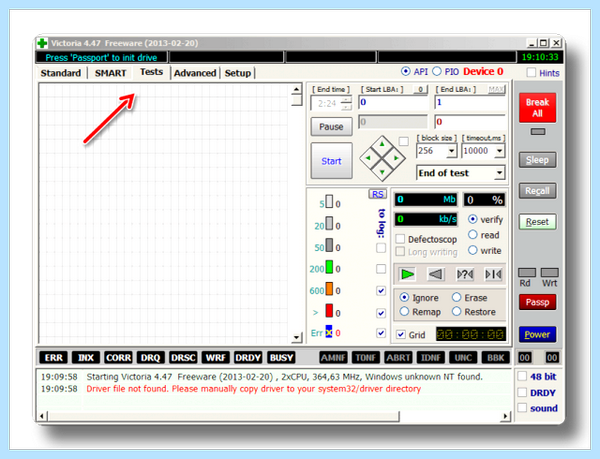Select the read test mode
This screenshot has height=459, width=600.
473,234
